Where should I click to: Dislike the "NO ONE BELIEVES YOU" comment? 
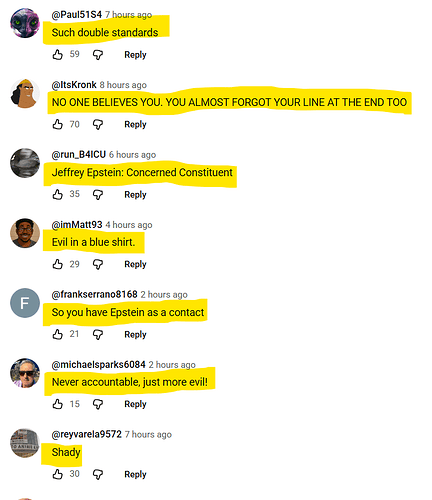pyautogui.click(x=98, y=125)
